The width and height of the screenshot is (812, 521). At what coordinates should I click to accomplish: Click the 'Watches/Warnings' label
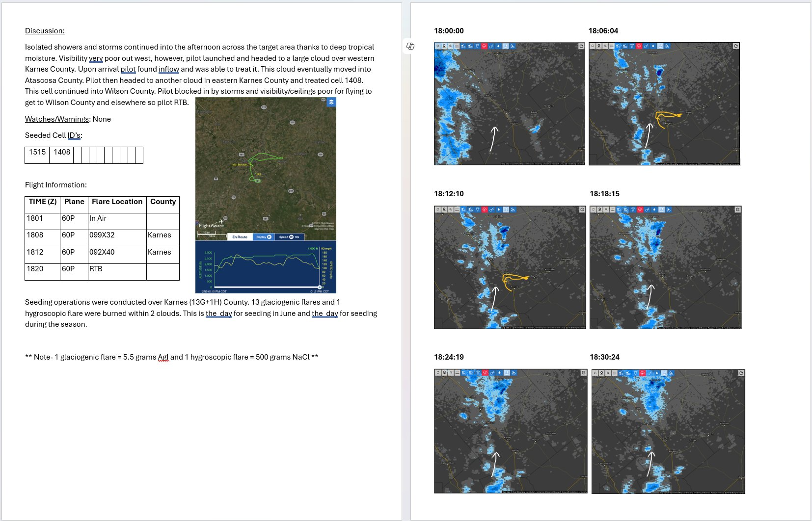(x=57, y=119)
